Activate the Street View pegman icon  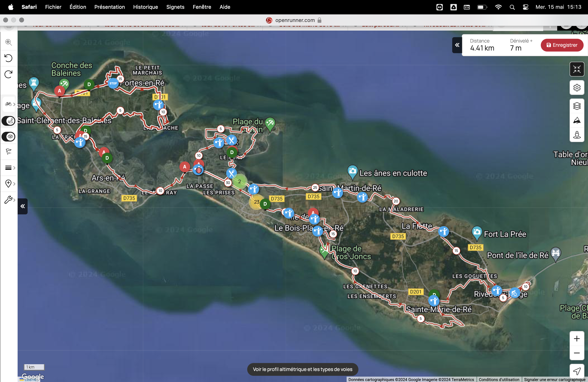577,135
